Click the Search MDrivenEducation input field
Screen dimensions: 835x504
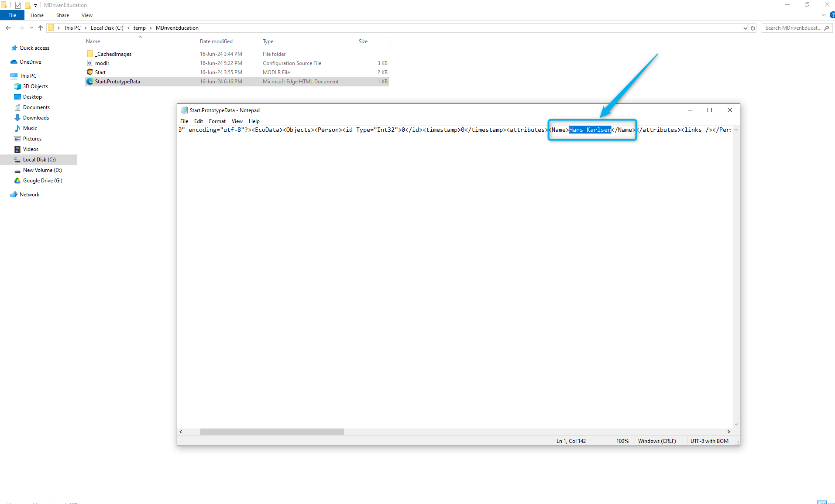coord(792,28)
